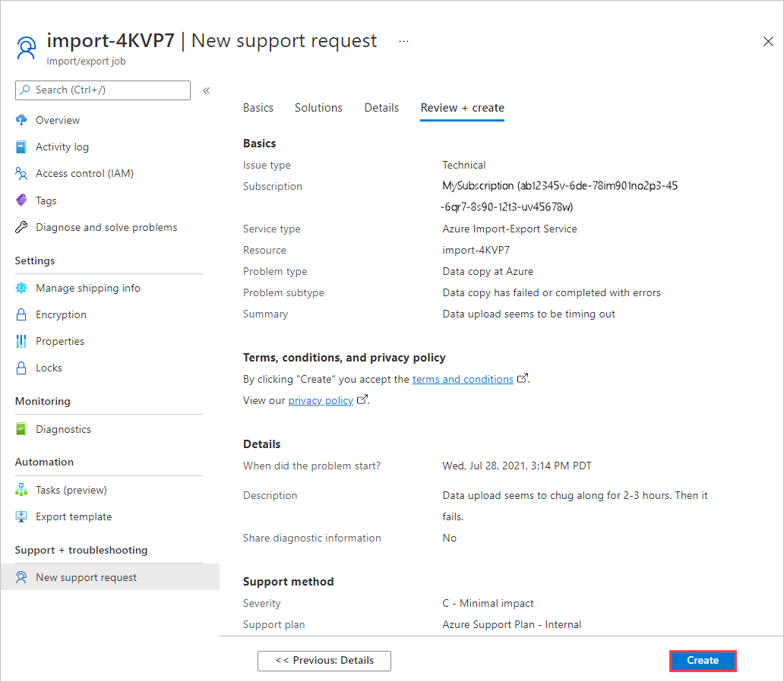Screen dimensions: 784x682
Task: Click the Manage shipping info gear icon
Action: (x=21, y=288)
